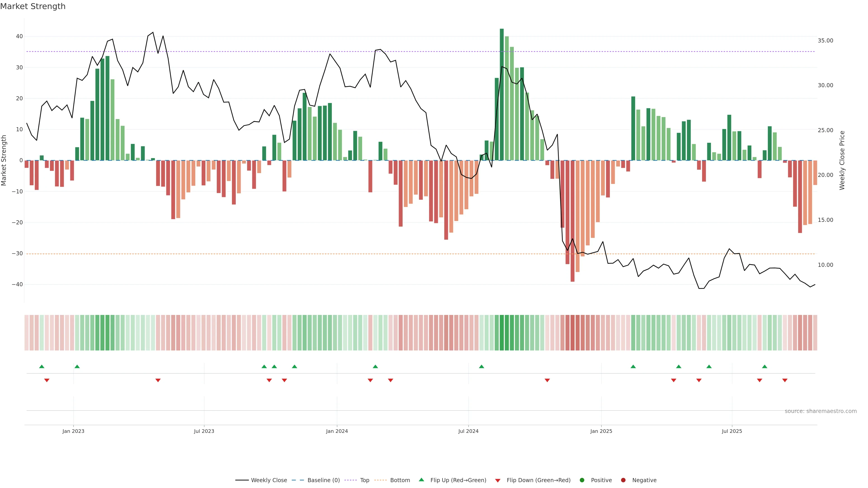Click the Negative red circle legend icon
The image size is (868, 488).
click(623, 480)
